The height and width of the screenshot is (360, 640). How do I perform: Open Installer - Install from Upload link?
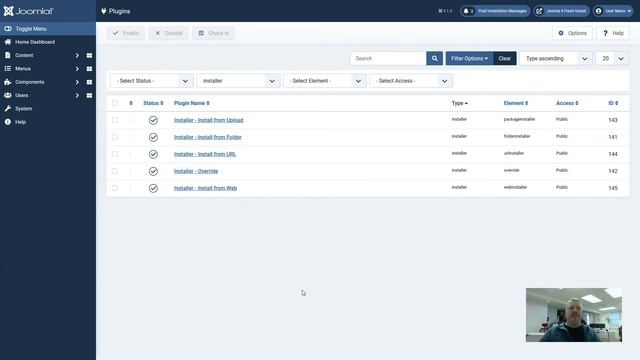(209, 120)
